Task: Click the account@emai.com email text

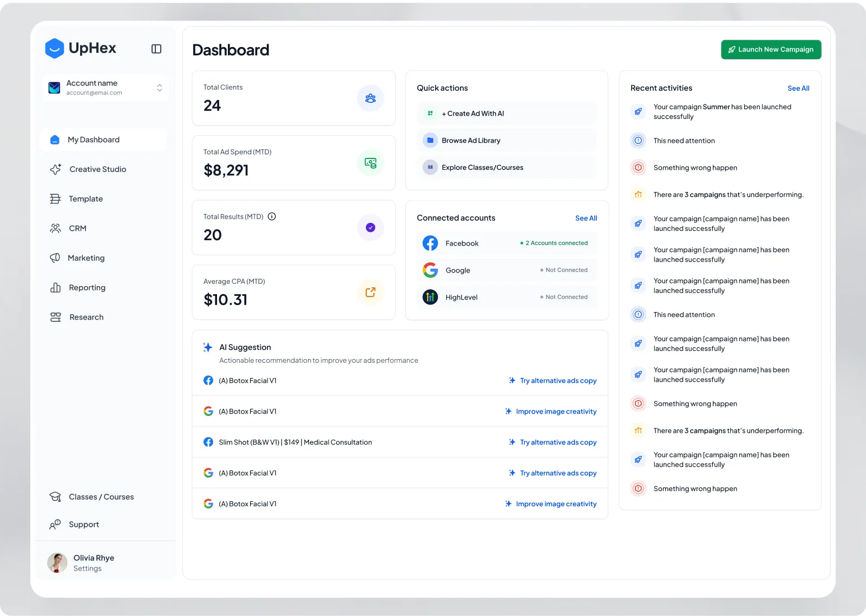Action: coord(94,93)
